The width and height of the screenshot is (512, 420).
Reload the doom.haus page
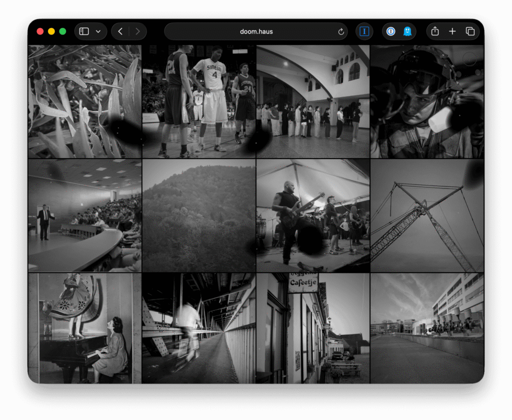(341, 31)
